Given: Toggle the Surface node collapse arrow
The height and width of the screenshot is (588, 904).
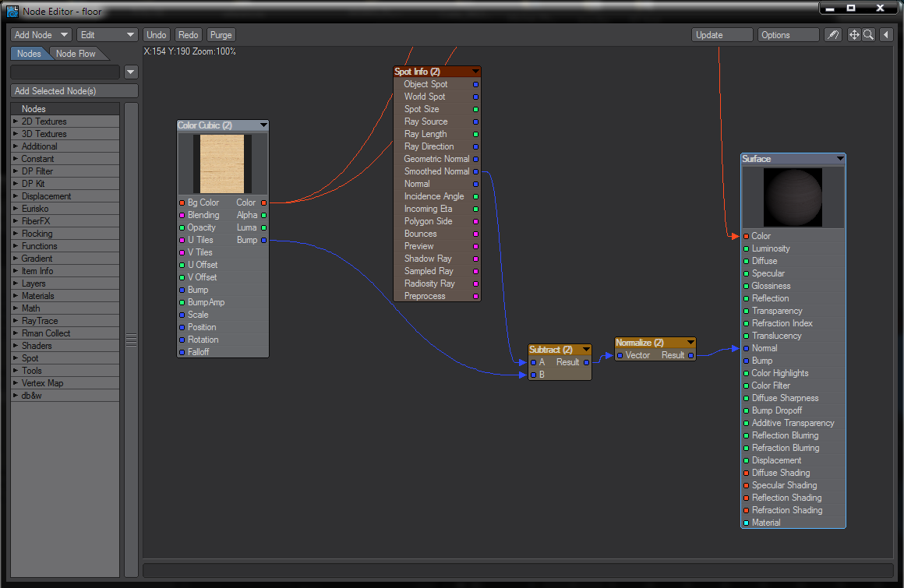Looking at the screenshot, I should pos(839,159).
